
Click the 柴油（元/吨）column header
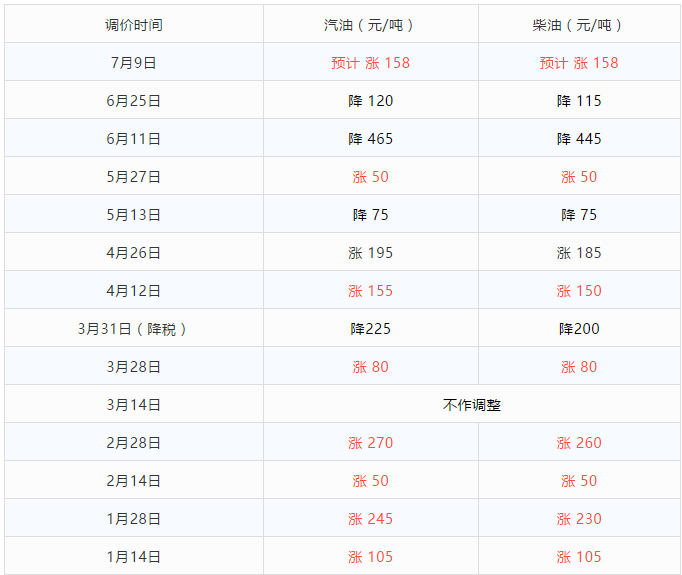[x=578, y=25]
